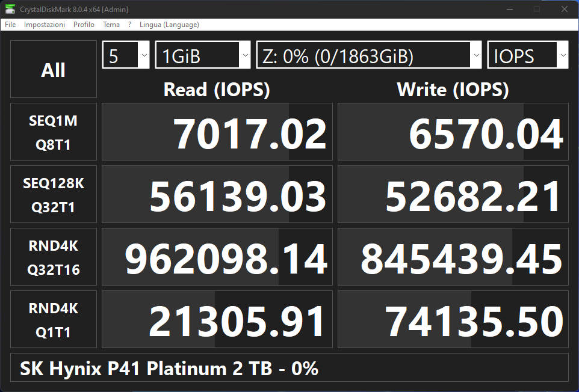Click the SEQ1M read result 7017.02

(217, 132)
